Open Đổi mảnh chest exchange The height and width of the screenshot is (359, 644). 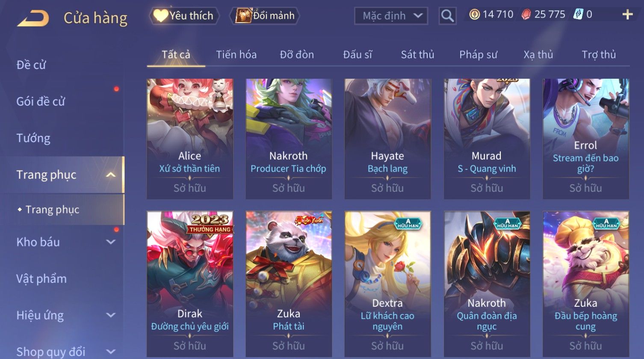pos(265,16)
